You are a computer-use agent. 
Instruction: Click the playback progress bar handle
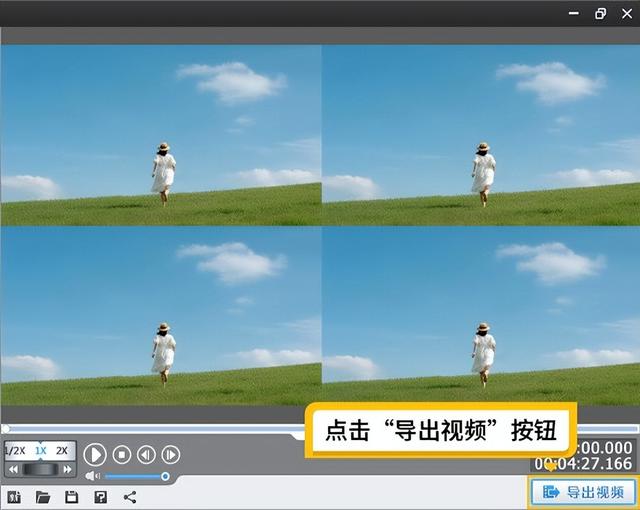click(x=5, y=429)
